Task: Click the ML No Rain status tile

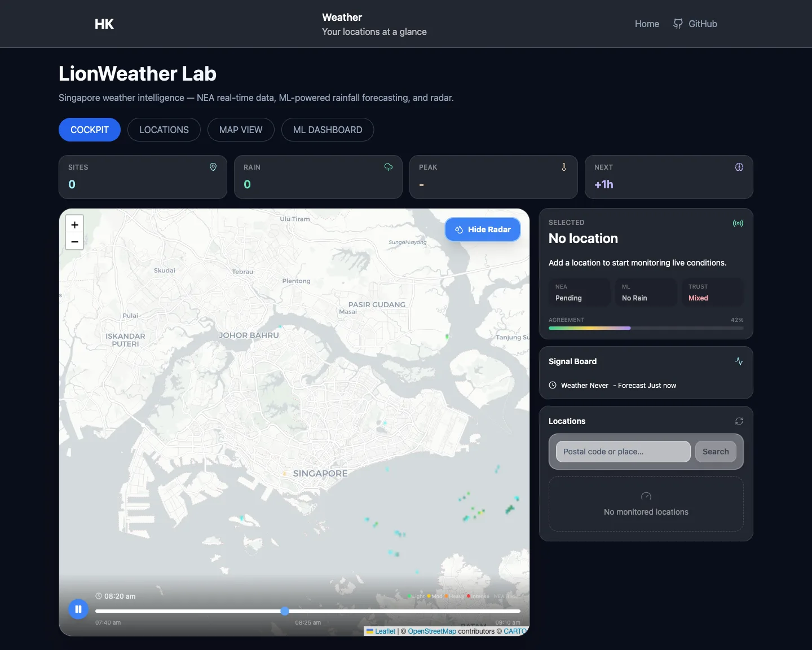Action: point(646,293)
